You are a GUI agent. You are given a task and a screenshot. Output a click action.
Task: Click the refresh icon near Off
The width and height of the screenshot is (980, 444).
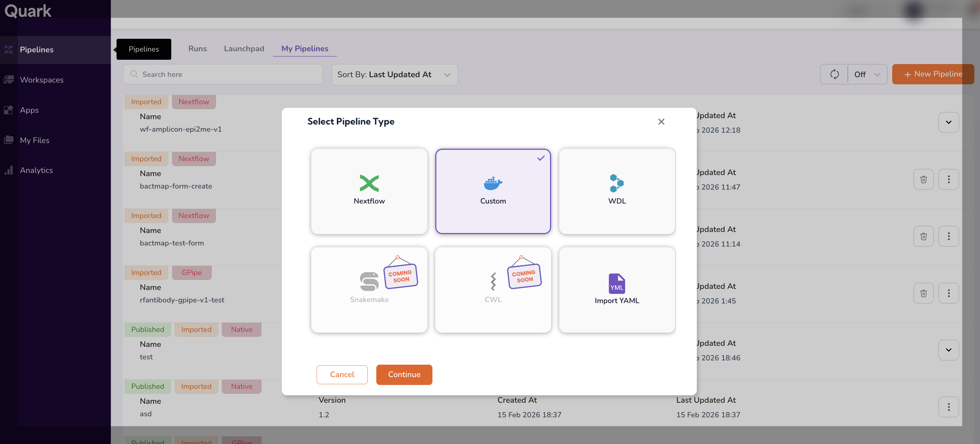pos(834,74)
